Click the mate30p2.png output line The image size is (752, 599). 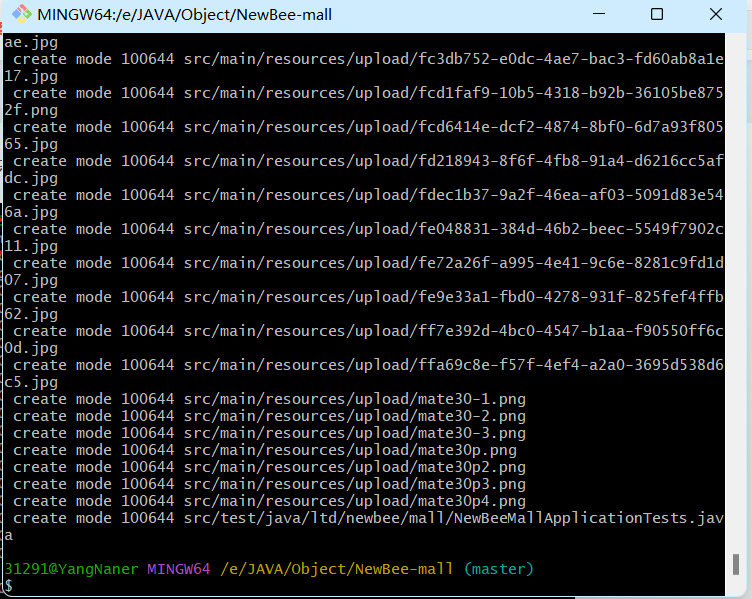coord(270,467)
